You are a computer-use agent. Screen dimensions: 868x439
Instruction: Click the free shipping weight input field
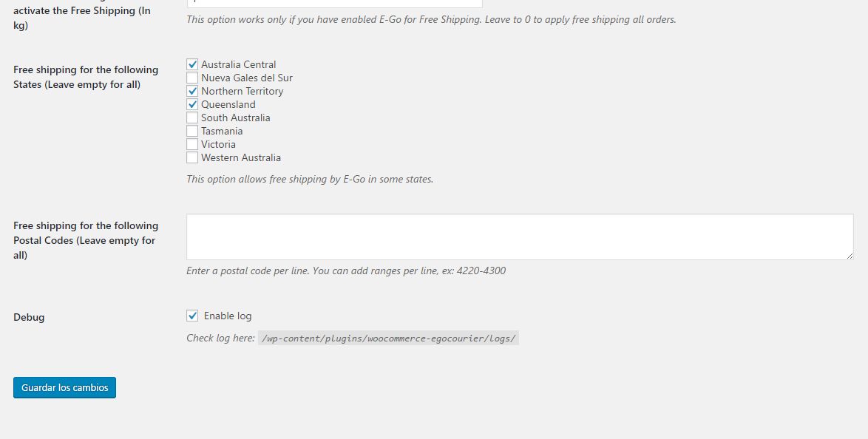(x=334, y=3)
